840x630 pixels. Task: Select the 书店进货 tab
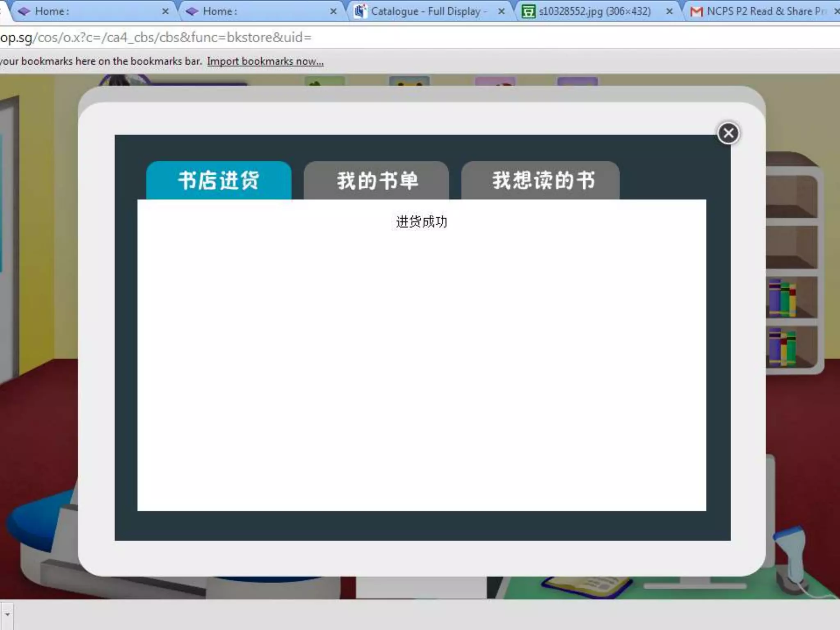click(219, 180)
